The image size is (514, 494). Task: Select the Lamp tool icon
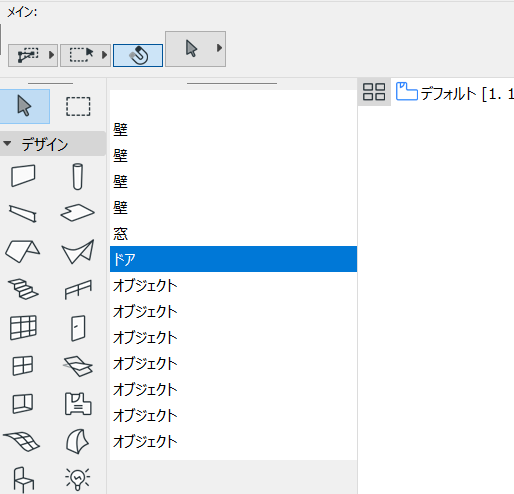click(x=78, y=479)
